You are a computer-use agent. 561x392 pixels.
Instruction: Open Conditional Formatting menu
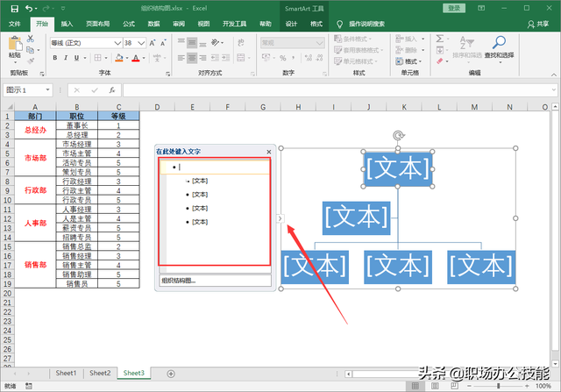click(352, 39)
